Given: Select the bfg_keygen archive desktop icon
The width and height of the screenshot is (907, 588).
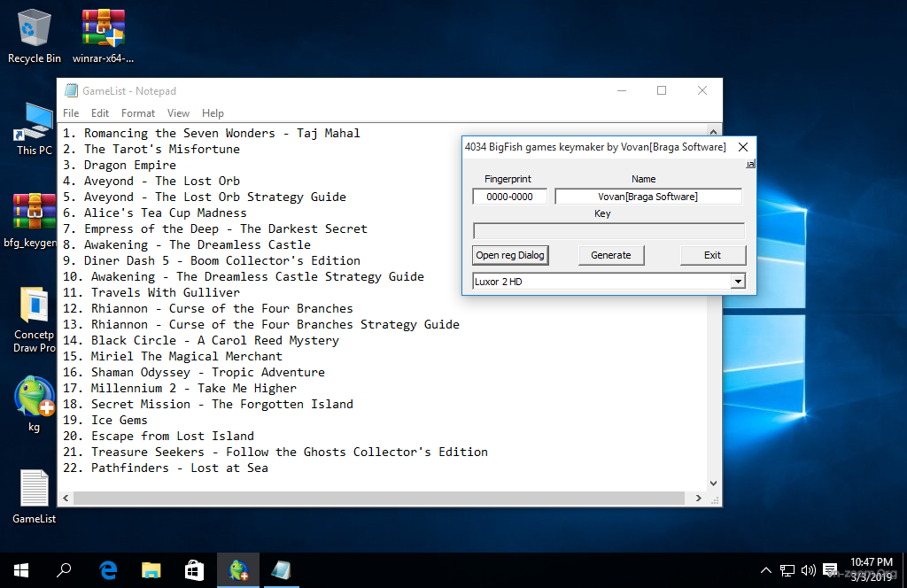Looking at the screenshot, I should (x=32, y=220).
